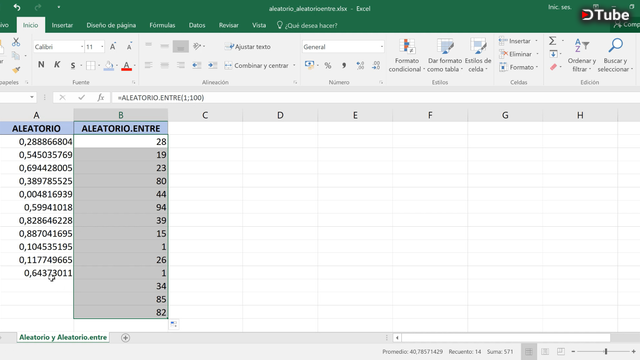Click the Format Painter brush icon
Image resolution: width=640 pixels, height=360 pixels.
coord(16,70)
